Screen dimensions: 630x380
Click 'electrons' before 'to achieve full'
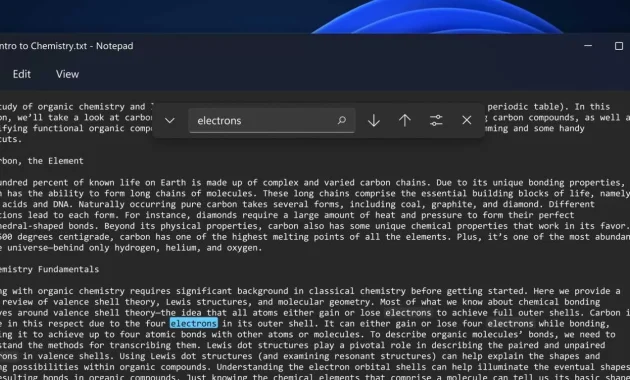408,313
